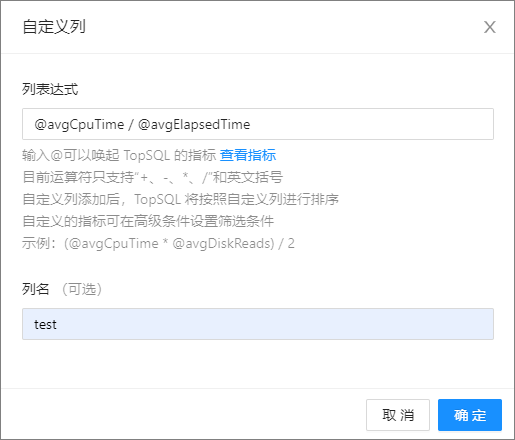The image size is (515, 440).
Task: Click the word test in column name field
Action: point(45,324)
